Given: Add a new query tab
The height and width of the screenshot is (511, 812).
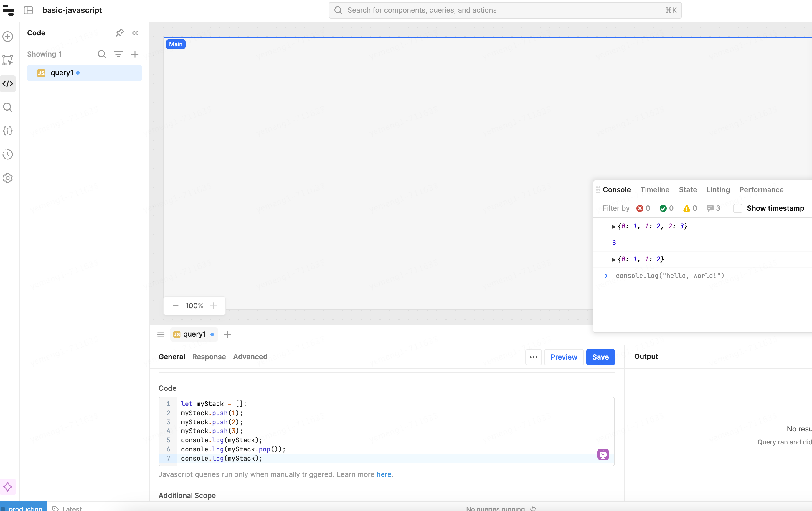Looking at the screenshot, I should pos(228,334).
